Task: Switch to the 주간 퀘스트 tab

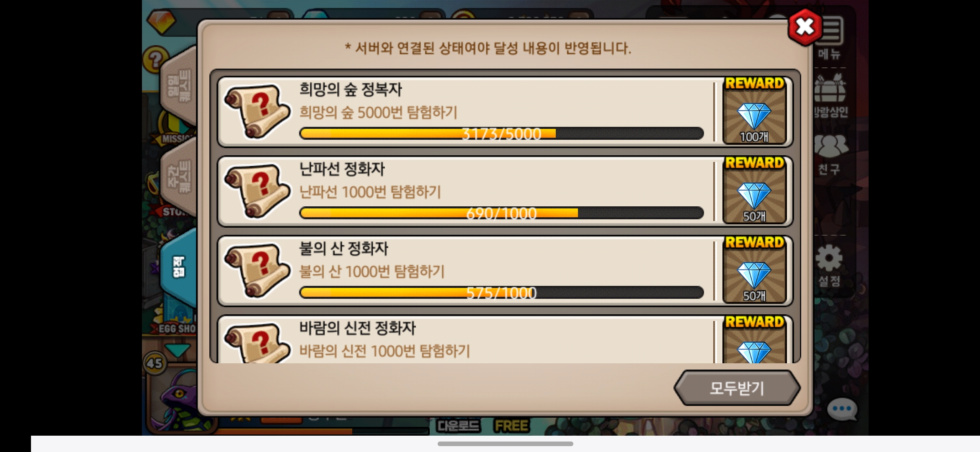Action: 179,176
